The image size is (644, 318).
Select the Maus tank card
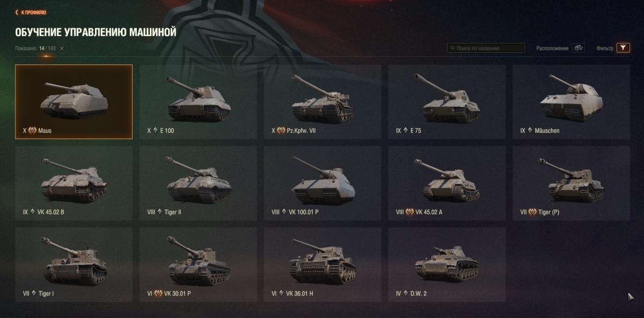point(74,102)
